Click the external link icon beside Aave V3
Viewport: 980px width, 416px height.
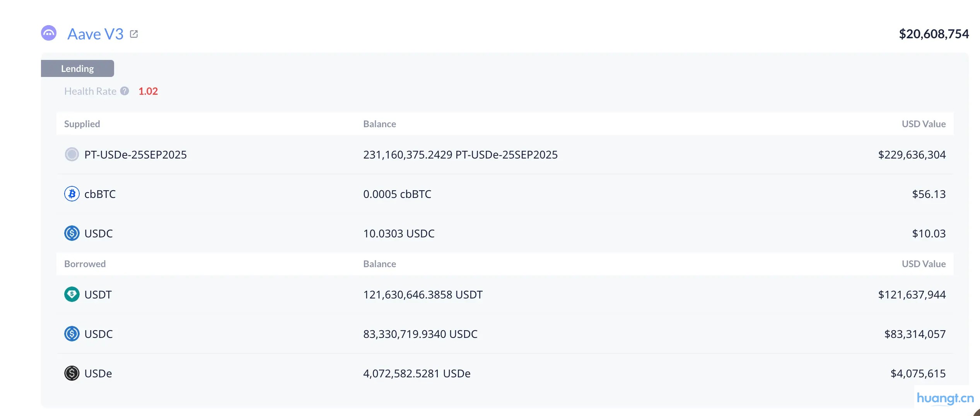[134, 34]
